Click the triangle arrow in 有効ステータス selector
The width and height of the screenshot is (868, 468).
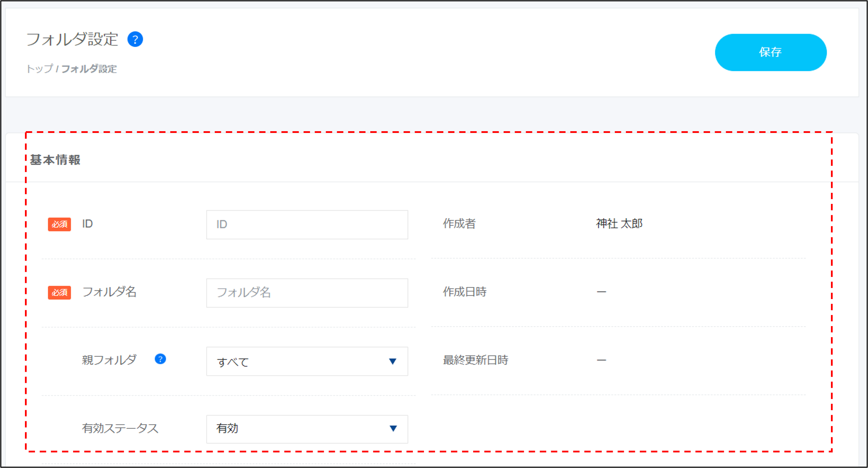[x=393, y=429]
